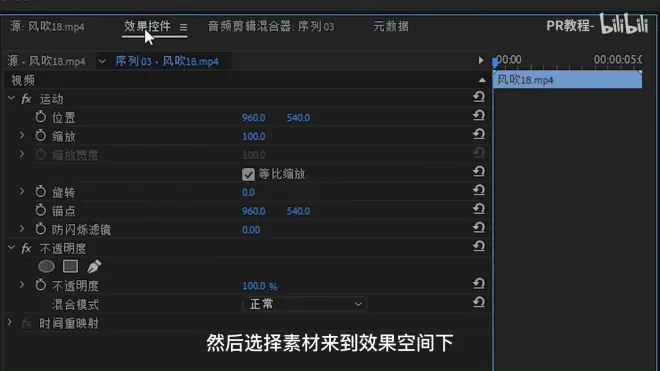The height and width of the screenshot is (371, 660).
Task: Create a 4-point polygon mask
Action: 70,267
